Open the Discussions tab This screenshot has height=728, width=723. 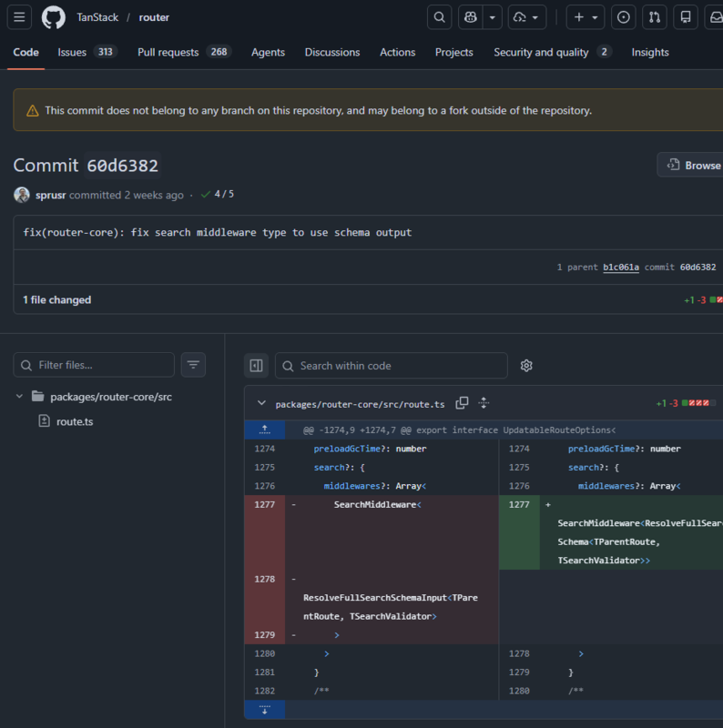[331, 52]
